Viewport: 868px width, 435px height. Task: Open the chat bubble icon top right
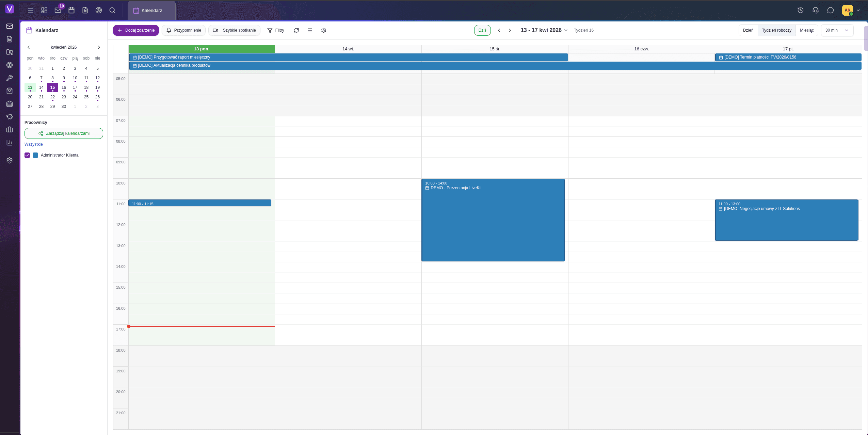click(x=830, y=10)
